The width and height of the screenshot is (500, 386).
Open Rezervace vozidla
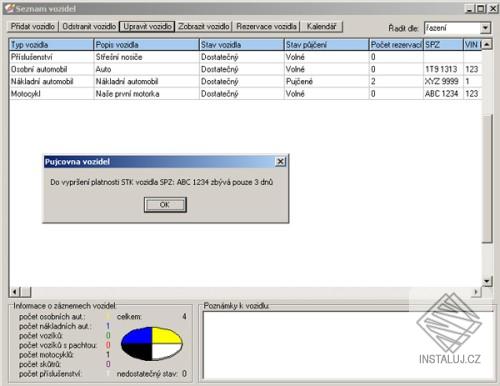266,26
